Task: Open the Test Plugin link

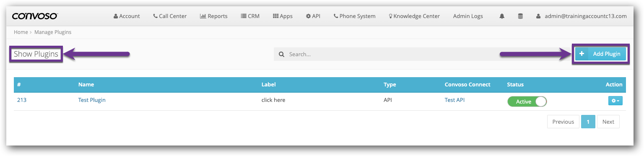Action: click(92, 100)
